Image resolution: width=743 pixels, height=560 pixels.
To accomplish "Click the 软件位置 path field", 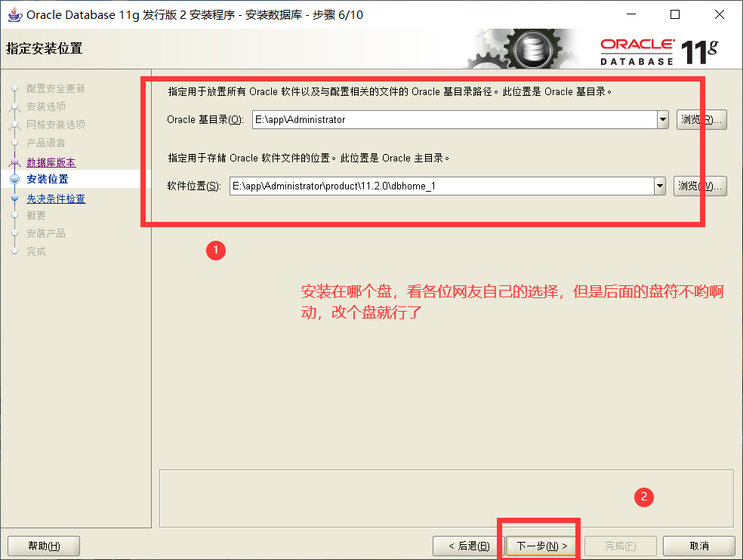I will [442, 186].
